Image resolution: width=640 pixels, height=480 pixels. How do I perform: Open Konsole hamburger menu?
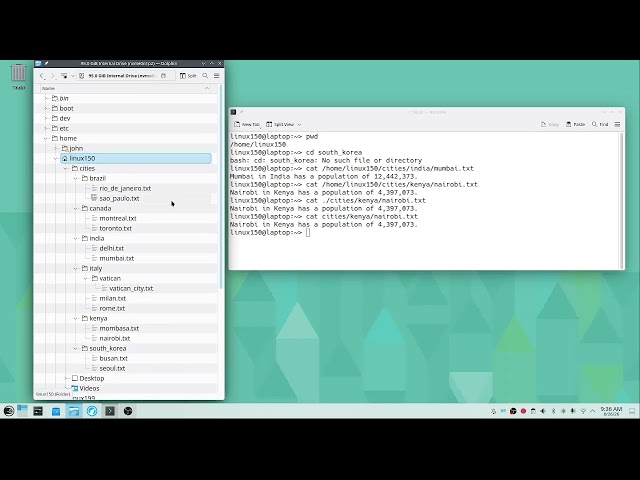618,124
